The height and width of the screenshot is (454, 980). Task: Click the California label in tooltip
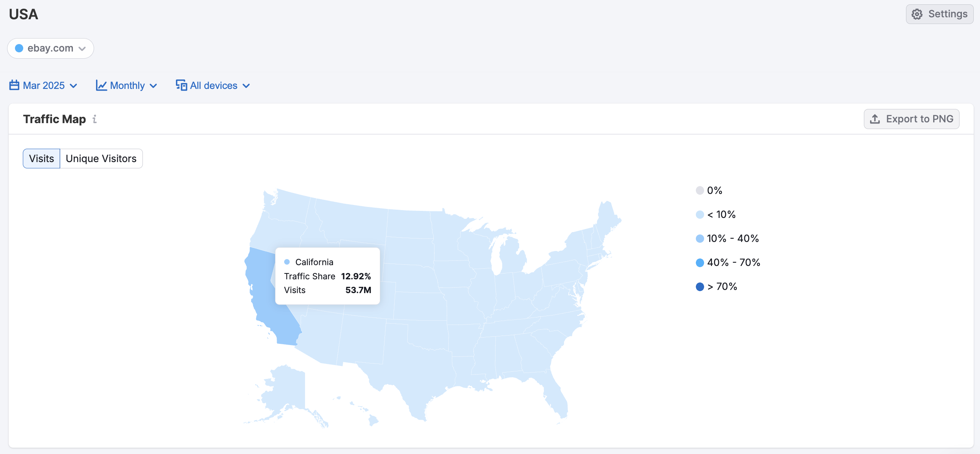314,262
